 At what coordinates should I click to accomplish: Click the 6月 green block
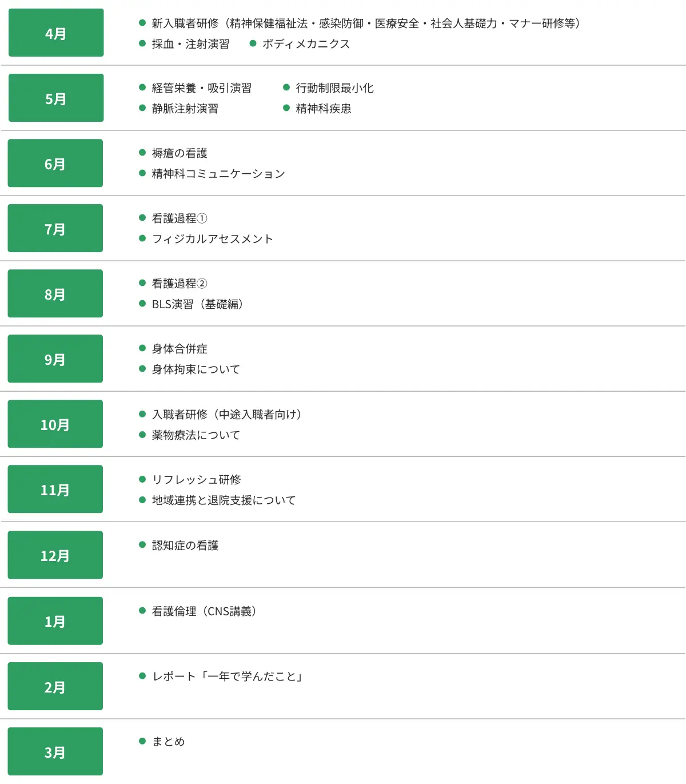coord(55,163)
